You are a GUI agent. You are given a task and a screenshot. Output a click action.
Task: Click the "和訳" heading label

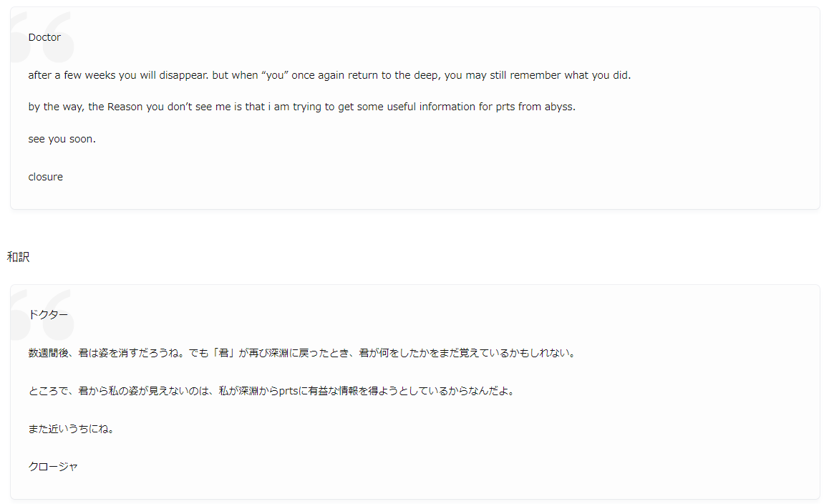(18, 257)
